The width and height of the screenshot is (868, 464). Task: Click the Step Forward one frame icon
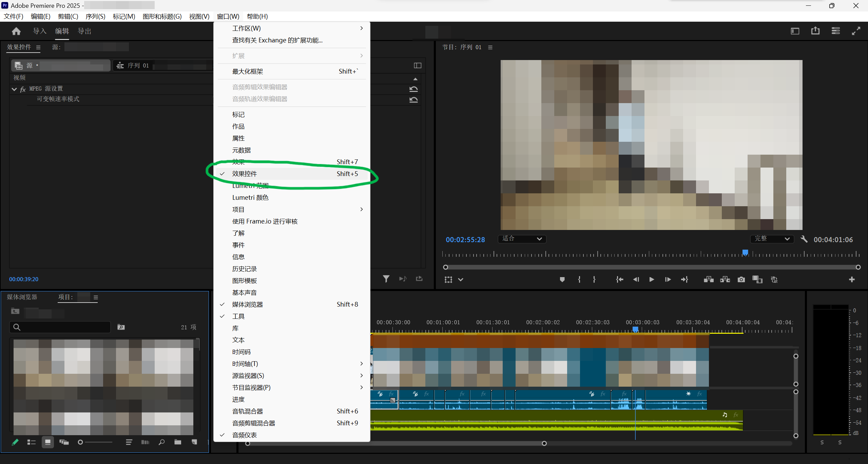[668, 279]
